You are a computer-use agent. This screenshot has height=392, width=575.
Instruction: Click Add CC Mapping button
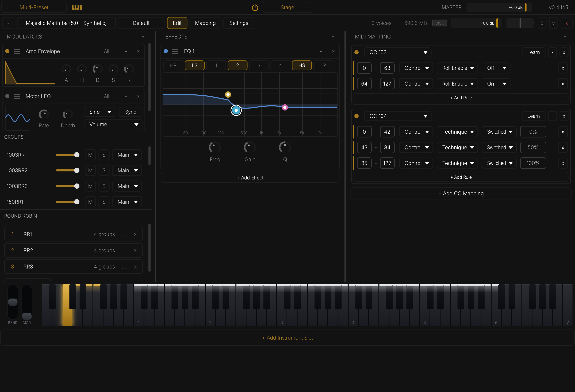coord(461,194)
